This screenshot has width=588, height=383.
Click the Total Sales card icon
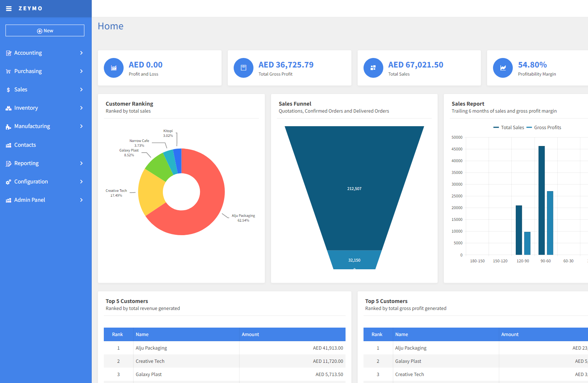[373, 68]
